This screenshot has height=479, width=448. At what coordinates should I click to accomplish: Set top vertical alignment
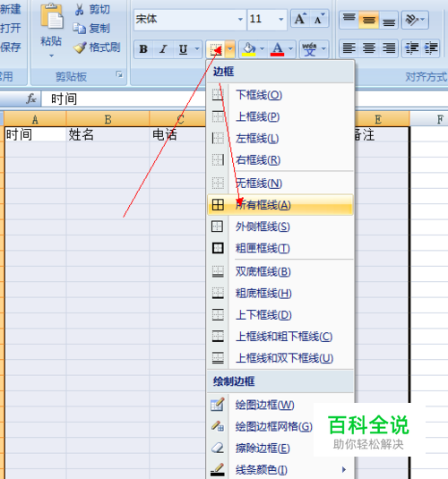pyautogui.click(x=349, y=20)
